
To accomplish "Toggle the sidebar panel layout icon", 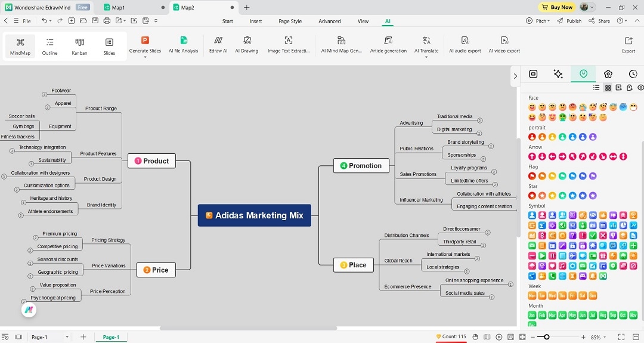I will (x=18, y=337).
